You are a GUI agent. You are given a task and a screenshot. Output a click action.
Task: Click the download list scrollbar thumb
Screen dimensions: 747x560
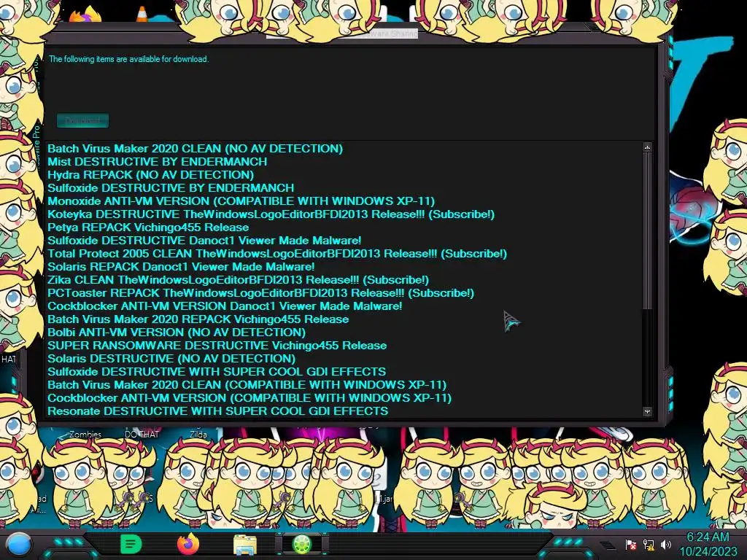647,230
